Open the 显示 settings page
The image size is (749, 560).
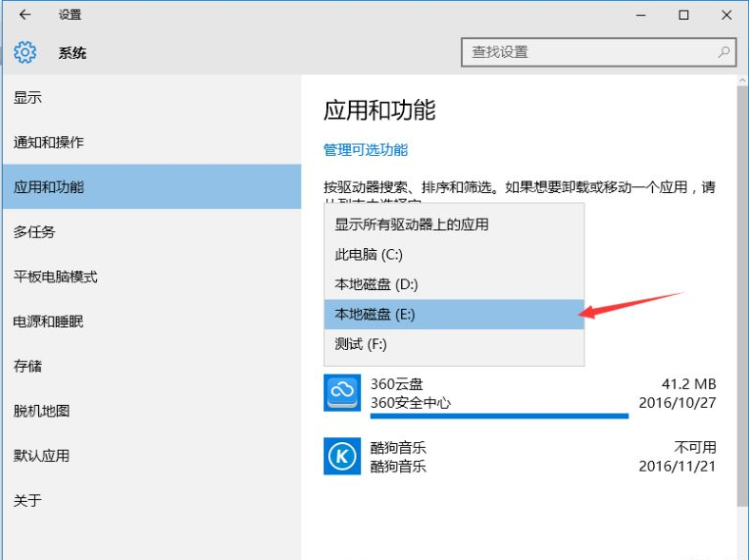coord(28,98)
